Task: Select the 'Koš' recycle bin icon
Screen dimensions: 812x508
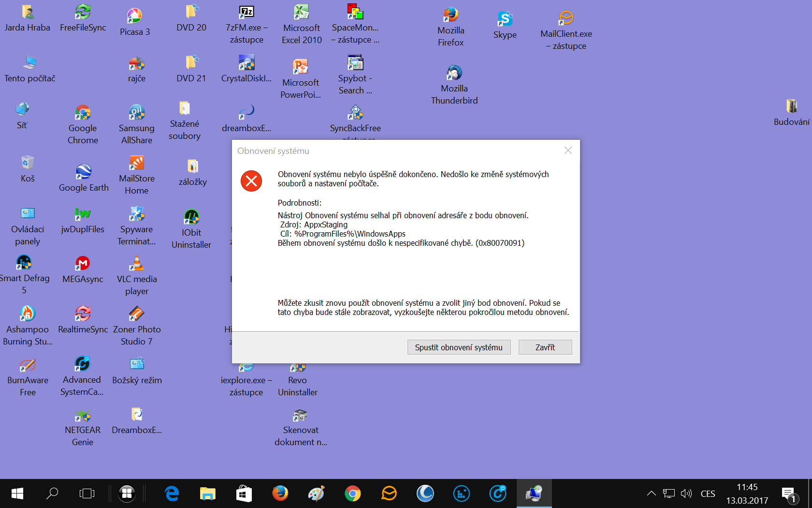Action: (x=28, y=169)
